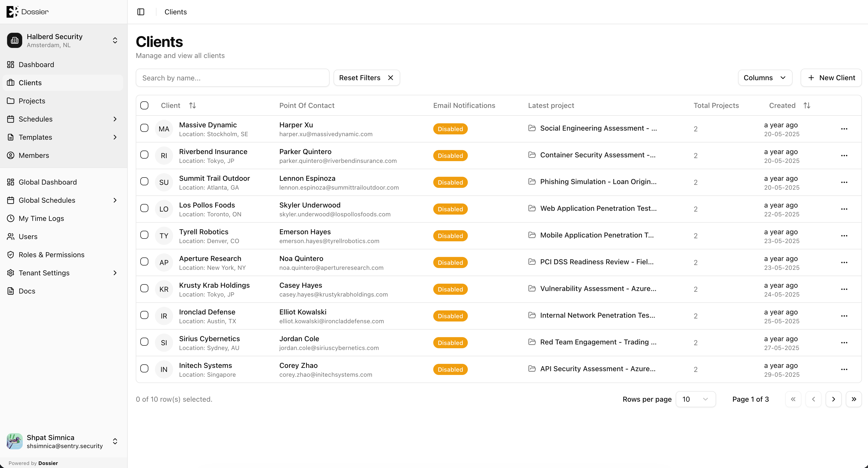Open row actions for Tyrell Robotics

coord(844,236)
